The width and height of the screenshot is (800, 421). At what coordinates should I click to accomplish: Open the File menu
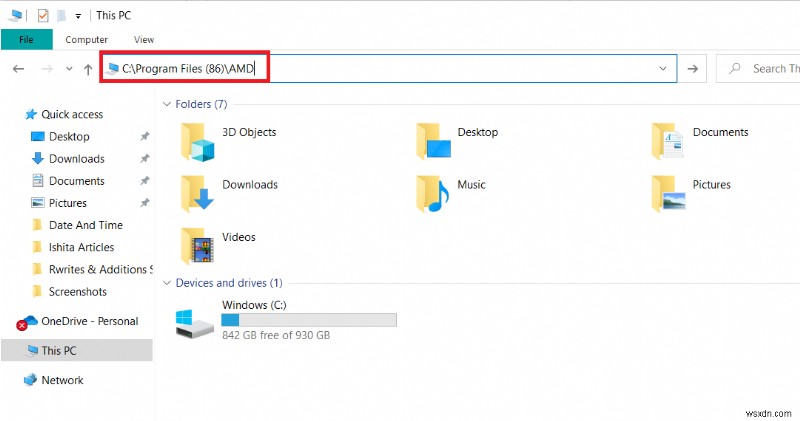tap(27, 39)
